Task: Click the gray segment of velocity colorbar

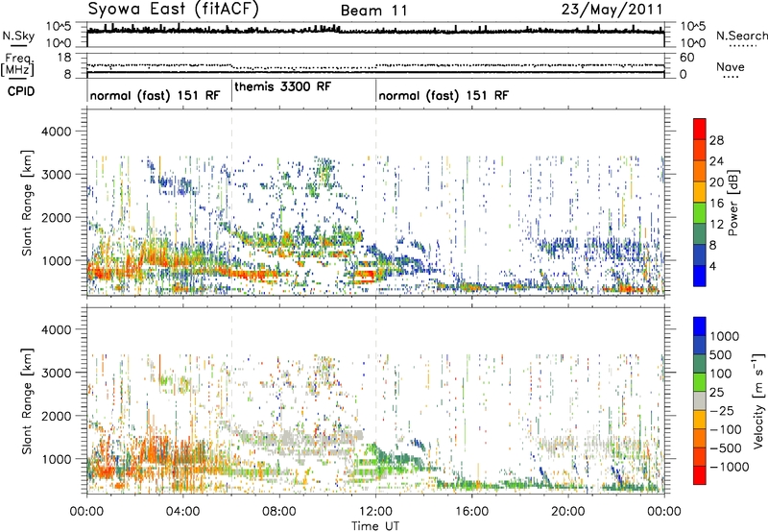Action: (x=700, y=400)
